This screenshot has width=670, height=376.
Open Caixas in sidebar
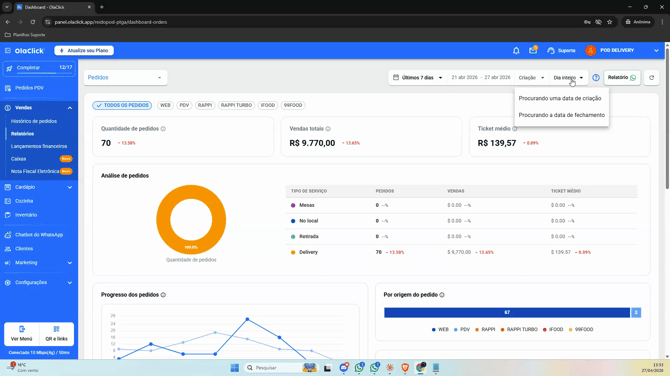click(x=18, y=159)
